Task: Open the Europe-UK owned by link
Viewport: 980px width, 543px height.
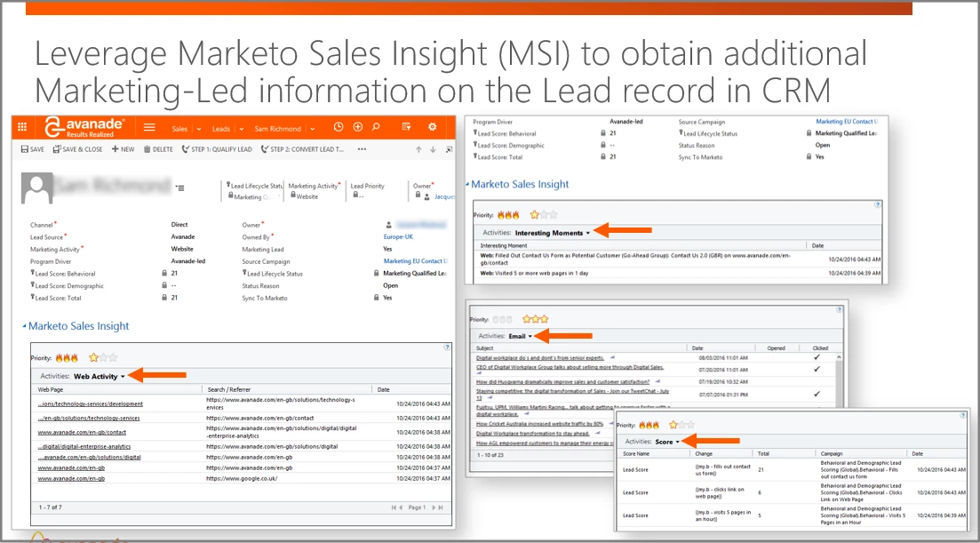Action: pyautogui.click(x=398, y=236)
